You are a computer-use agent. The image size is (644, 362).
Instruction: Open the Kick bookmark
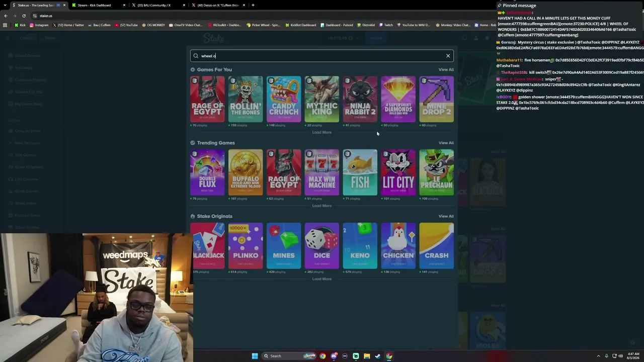(20, 25)
